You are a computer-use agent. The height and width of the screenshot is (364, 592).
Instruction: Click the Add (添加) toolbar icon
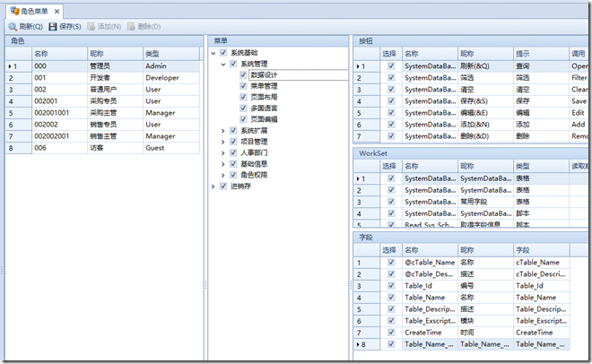[91, 26]
